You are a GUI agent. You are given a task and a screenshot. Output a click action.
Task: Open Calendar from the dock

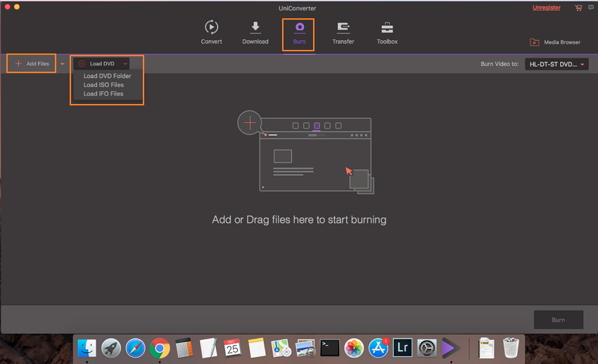coord(232,348)
